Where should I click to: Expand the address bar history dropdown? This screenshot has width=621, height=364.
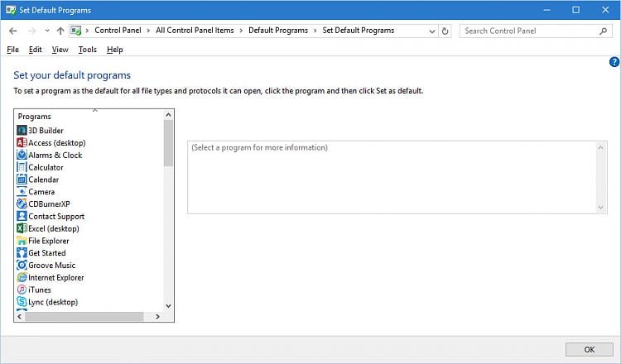click(432, 31)
